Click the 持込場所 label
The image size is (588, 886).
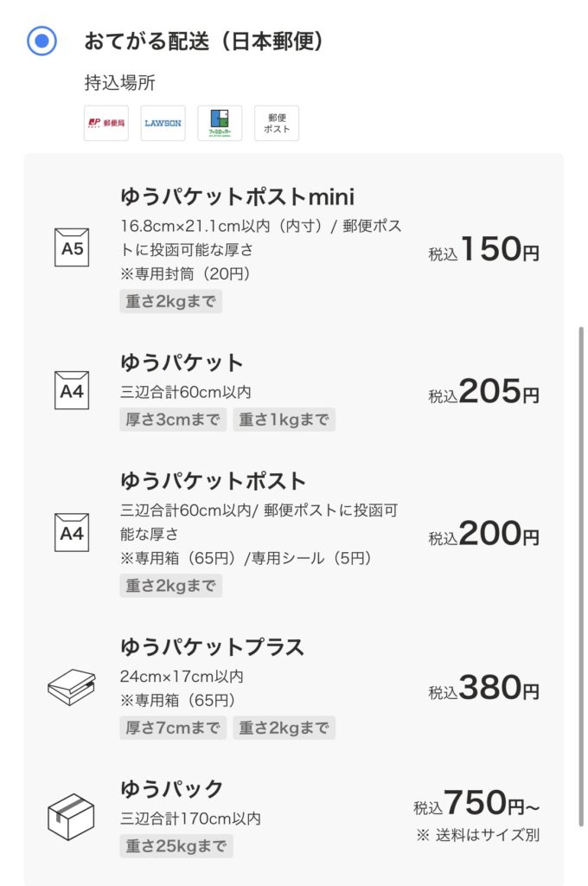(x=119, y=82)
